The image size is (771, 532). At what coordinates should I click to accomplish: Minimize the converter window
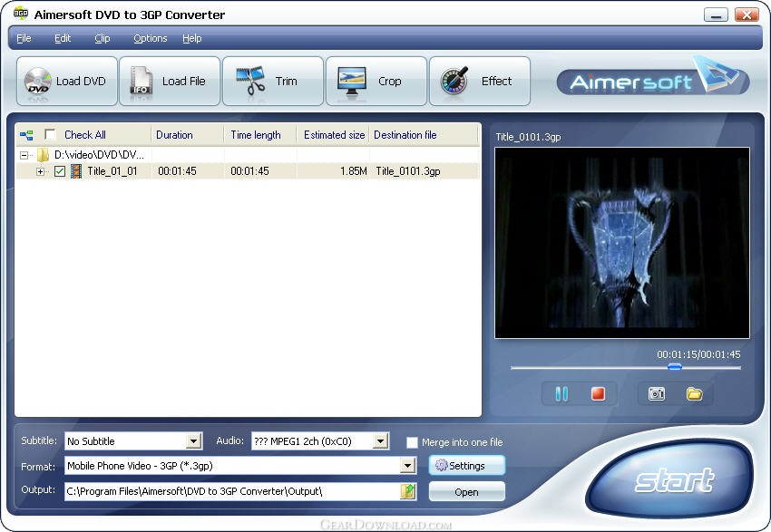click(716, 15)
